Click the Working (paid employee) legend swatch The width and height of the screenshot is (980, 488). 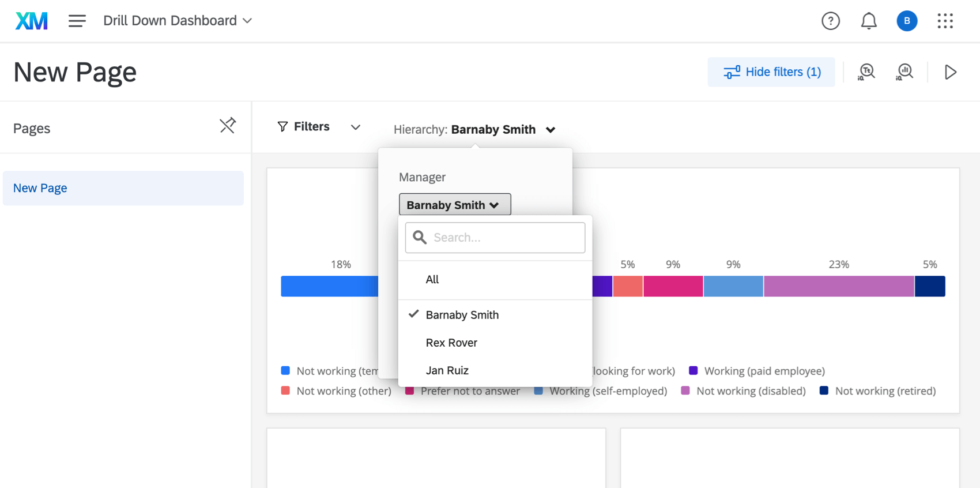tap(693, 370)
